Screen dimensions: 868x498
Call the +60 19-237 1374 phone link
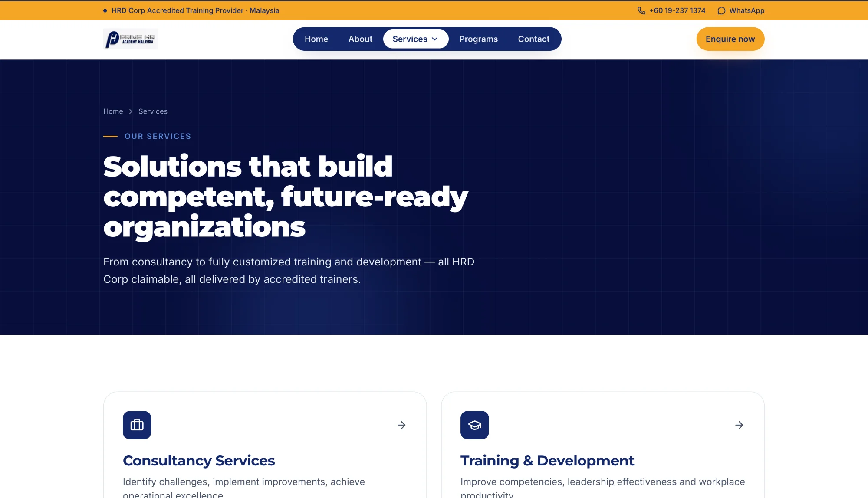click(671, 10)
